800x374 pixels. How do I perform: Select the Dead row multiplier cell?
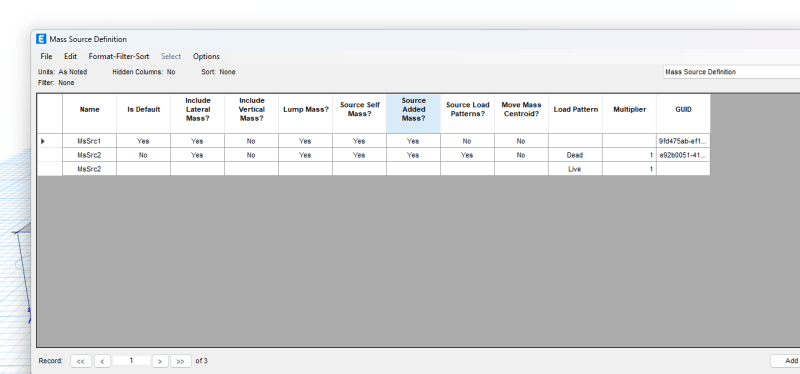coord(630,155)
